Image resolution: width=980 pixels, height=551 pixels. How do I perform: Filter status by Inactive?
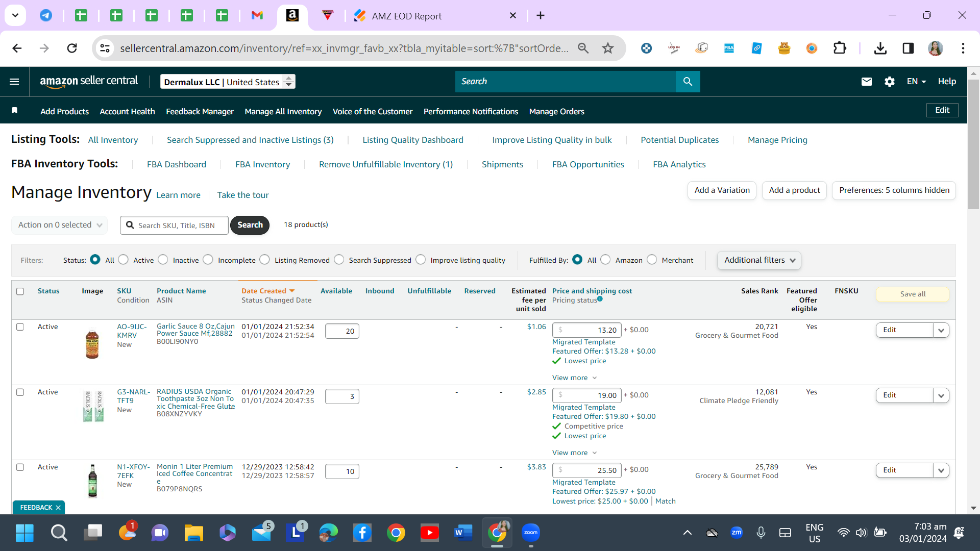coord(163,260)
